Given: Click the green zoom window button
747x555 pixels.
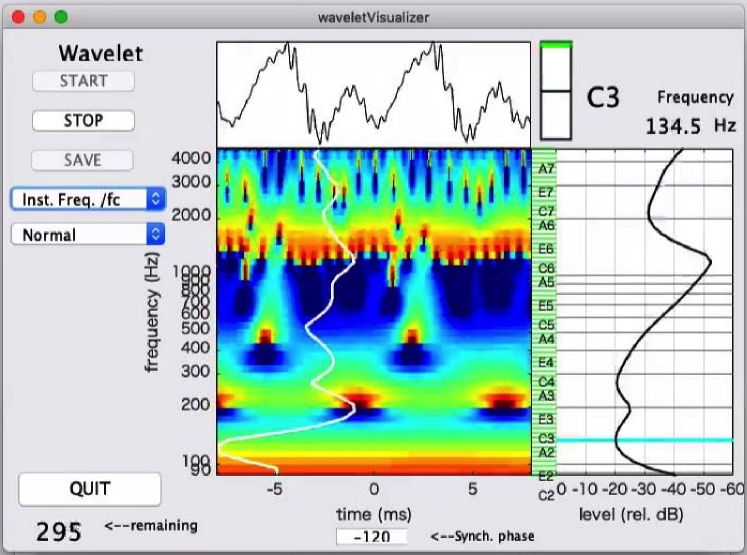Looking at the screenshot, I should pyautogui.click(x=61, y=17).
